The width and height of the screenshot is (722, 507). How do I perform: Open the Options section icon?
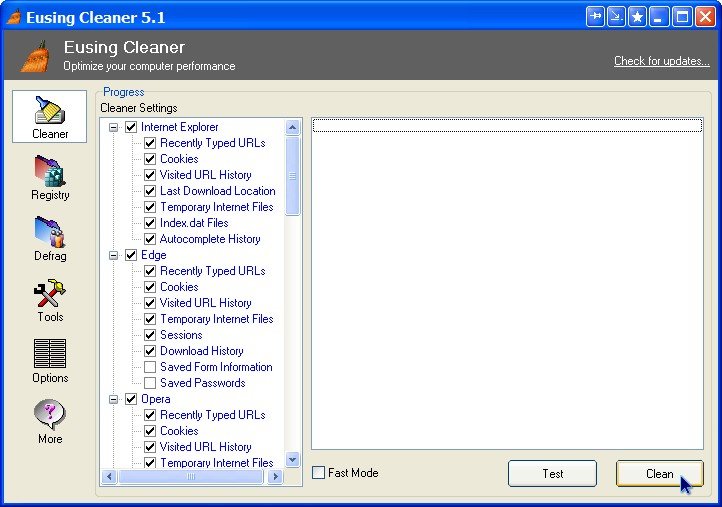click(x=50, y=353)
